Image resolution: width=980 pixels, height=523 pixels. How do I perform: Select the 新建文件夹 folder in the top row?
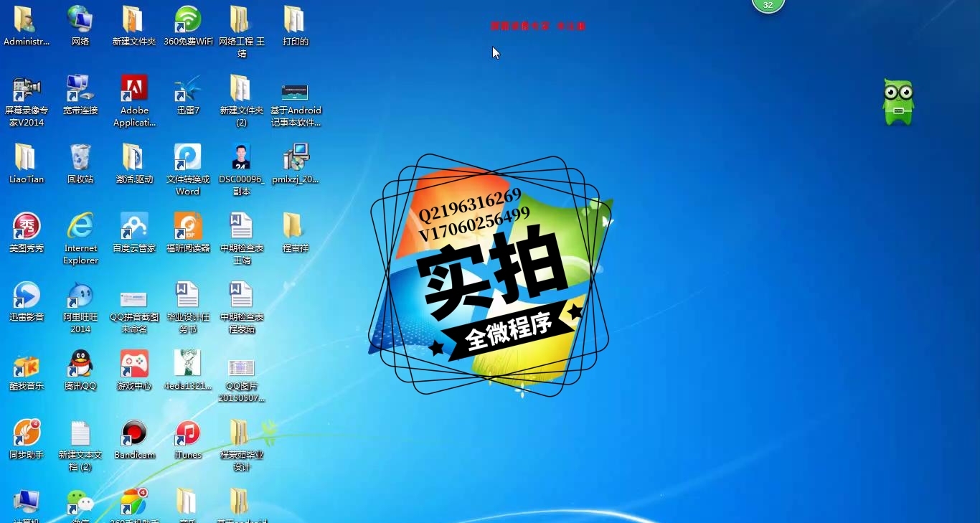pos(134,26)
